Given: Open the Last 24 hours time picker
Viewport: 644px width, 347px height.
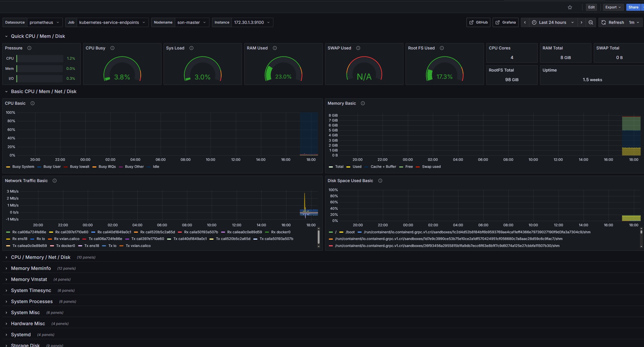Looking at the screenshot, I should tap(552, 22).
